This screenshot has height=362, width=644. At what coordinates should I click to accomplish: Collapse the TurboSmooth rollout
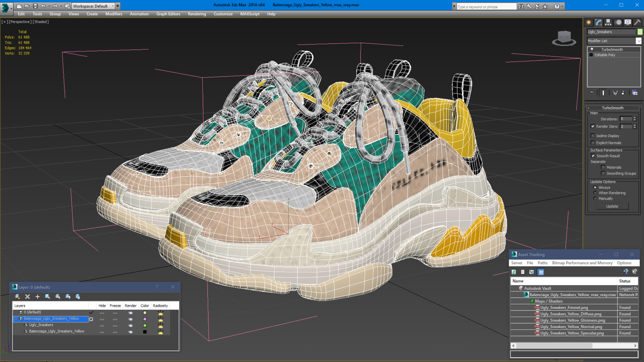point(589,108)
